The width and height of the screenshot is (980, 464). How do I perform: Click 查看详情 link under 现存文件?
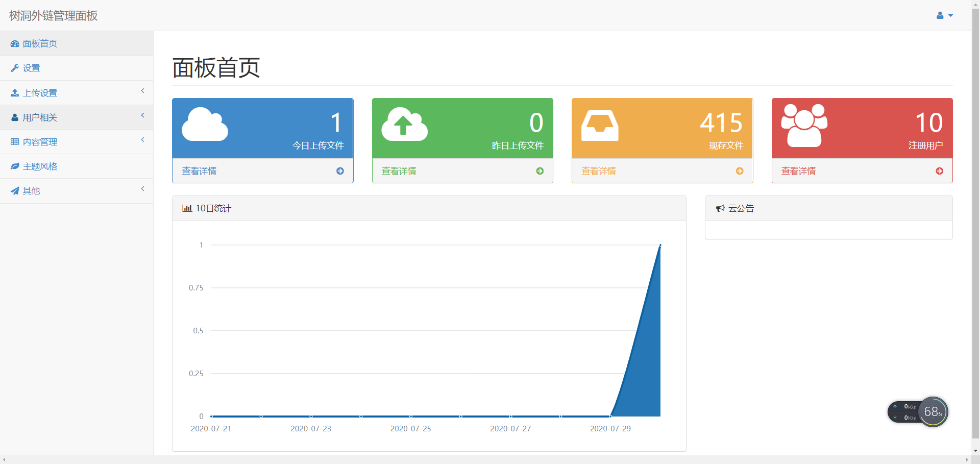point(599,171)
